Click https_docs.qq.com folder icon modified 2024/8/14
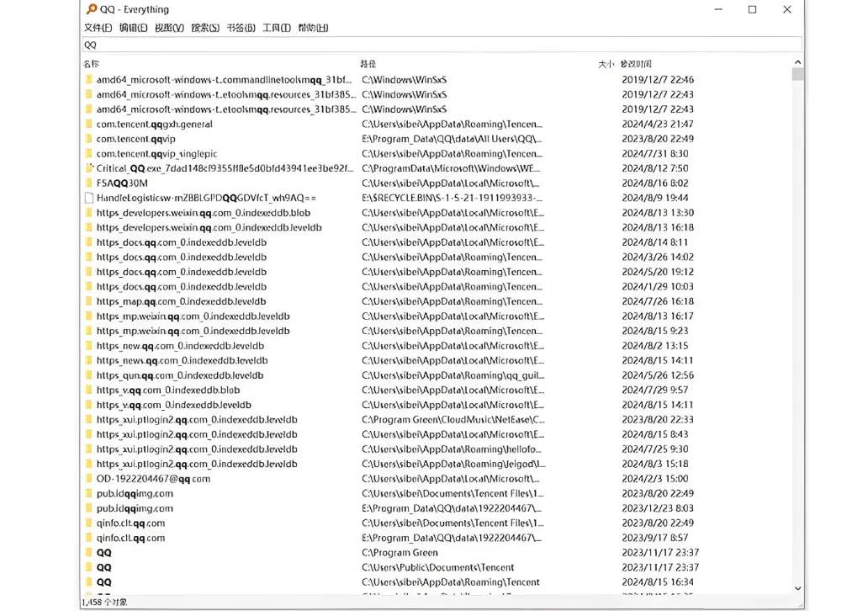 click(x=88, y=242)
